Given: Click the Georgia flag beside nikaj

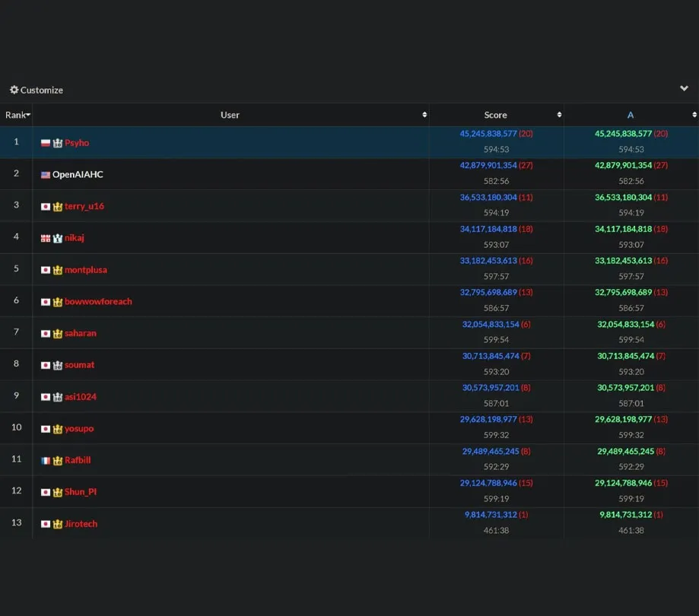Looking at the screenshot, I should [x=46, y=238].
